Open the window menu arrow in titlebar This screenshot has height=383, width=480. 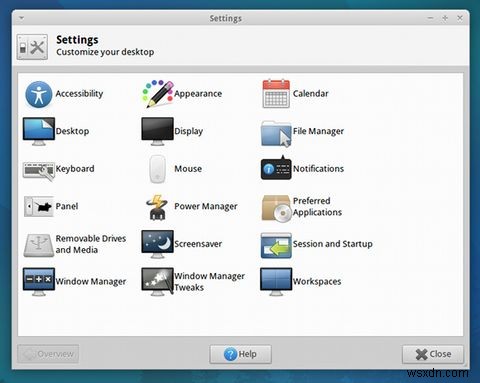(x=22, y=18)
